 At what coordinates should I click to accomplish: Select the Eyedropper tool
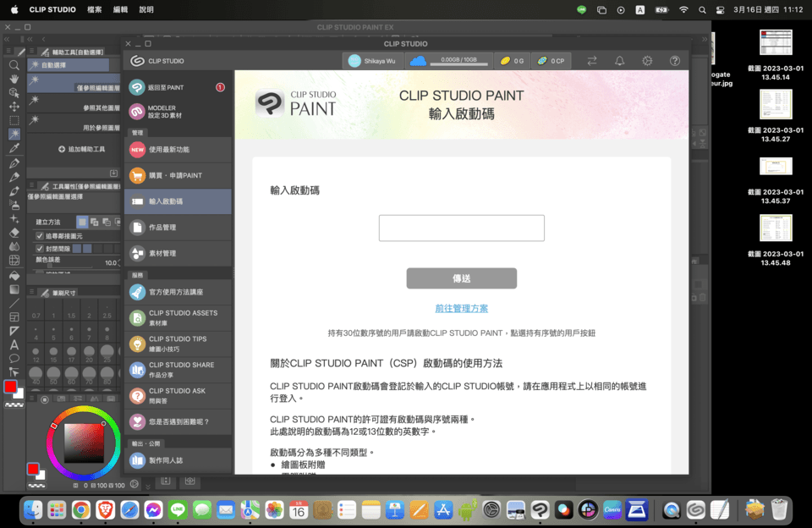14,148
